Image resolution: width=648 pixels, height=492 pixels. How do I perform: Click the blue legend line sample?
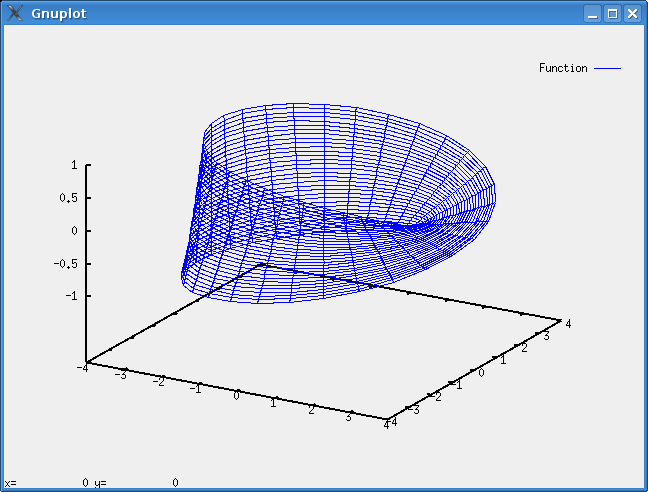tap(608, 69)
